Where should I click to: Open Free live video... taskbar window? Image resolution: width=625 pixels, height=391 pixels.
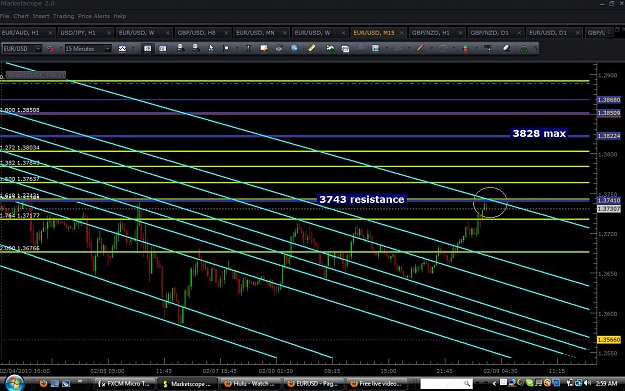click(x=376, y=383)
